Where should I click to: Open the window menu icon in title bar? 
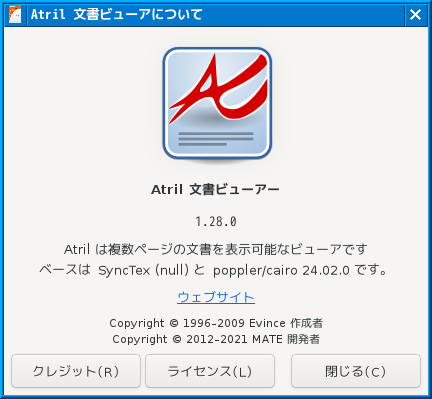pos(15,15)
